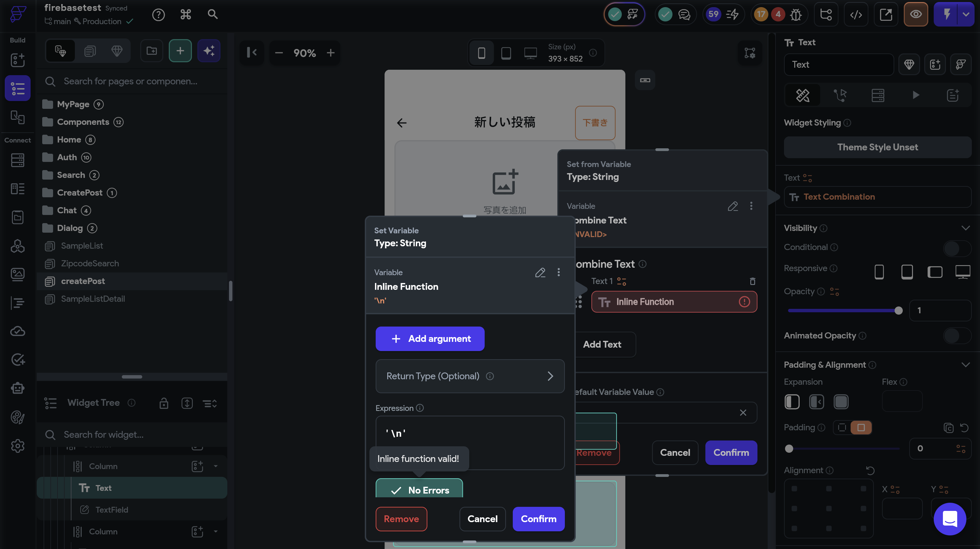Delete Text 1 with trash icon
The width and height of the screenshot is (980, 549).
(x=752, y=281)
